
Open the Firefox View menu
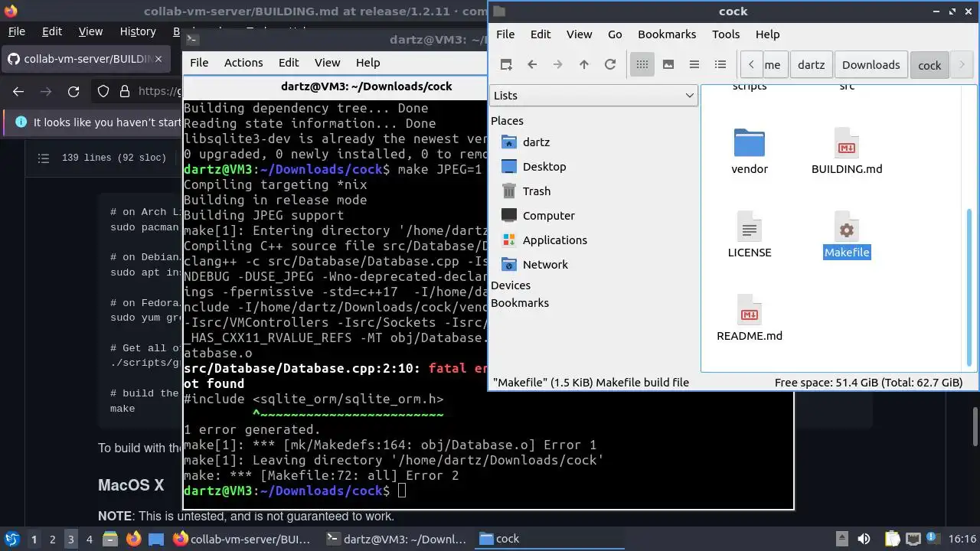pos(90,31)
